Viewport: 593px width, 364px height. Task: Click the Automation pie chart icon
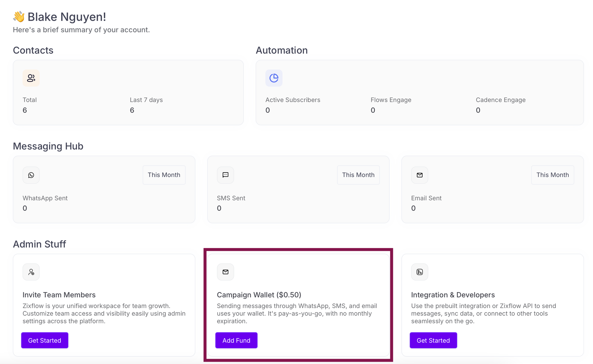pos(274,78)
